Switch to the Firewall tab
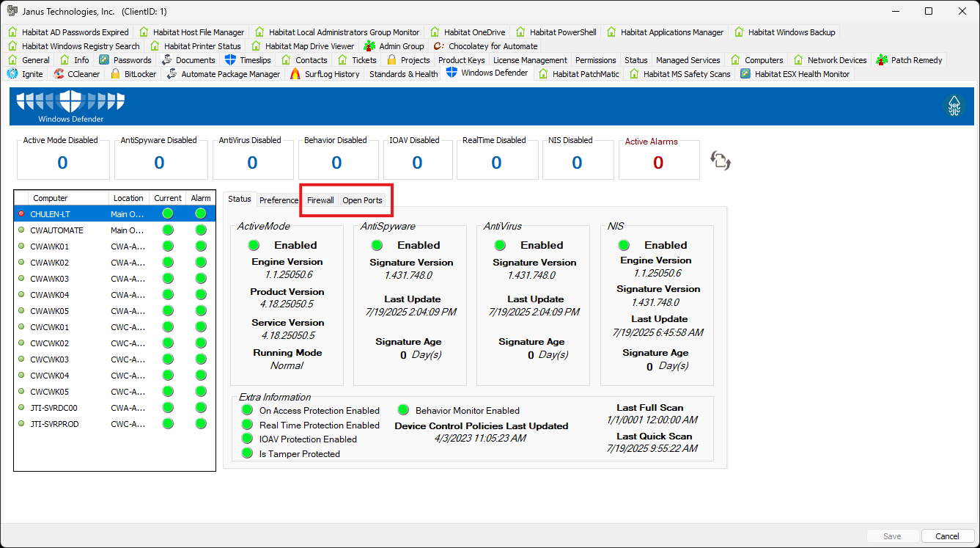The width and height of the screenshot is (980, 548). tap(320, 200)
